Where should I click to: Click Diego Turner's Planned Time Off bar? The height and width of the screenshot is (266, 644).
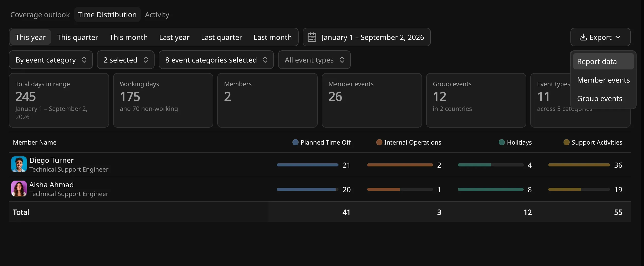point(307,165)
